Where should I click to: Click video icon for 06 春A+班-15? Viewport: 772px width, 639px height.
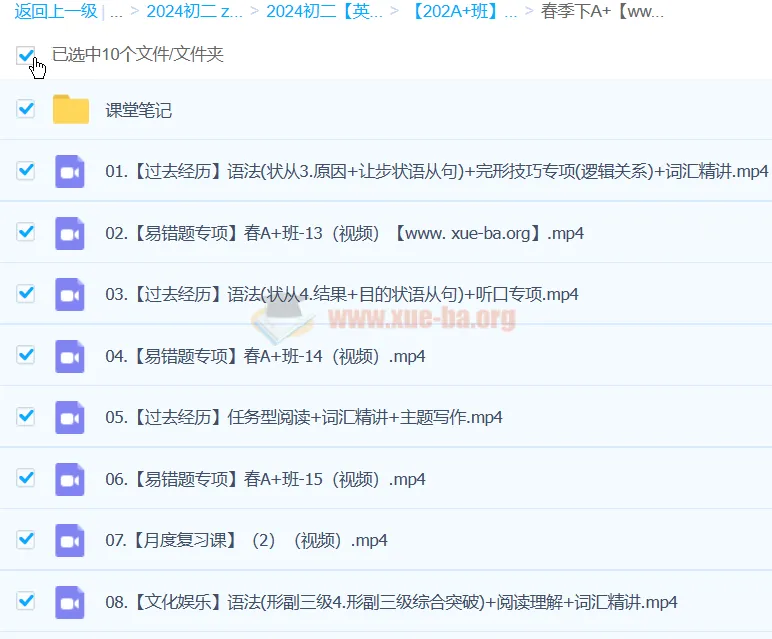point(70,479)
